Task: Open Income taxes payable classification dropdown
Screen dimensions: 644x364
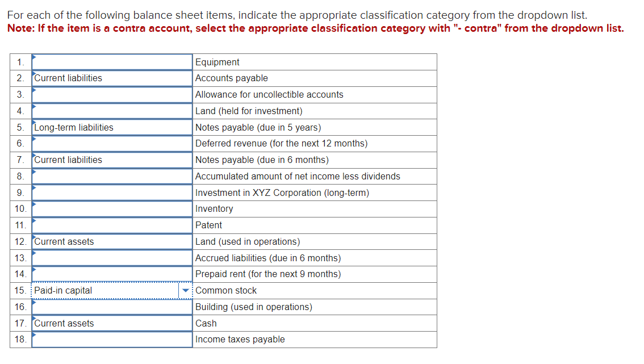Action: click(x=111, y=339)
